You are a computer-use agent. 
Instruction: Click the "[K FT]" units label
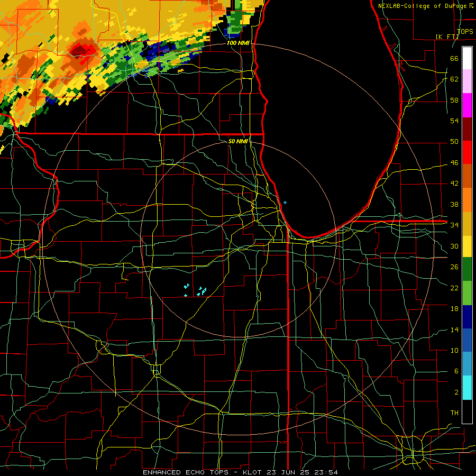click(x=447, y=36)
